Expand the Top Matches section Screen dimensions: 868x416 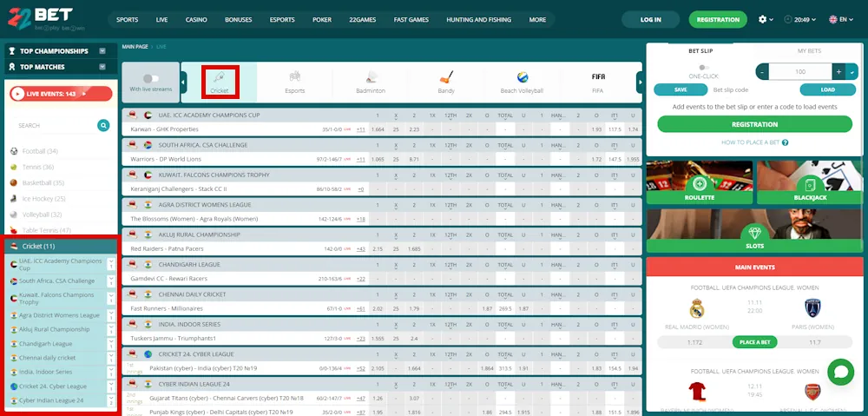click(102, 67)
